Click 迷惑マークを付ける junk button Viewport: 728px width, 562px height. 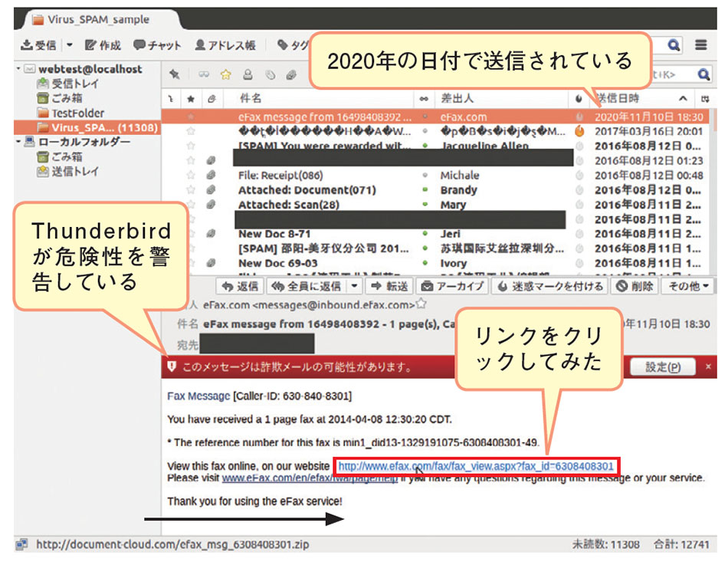click(x=550, y=286)
